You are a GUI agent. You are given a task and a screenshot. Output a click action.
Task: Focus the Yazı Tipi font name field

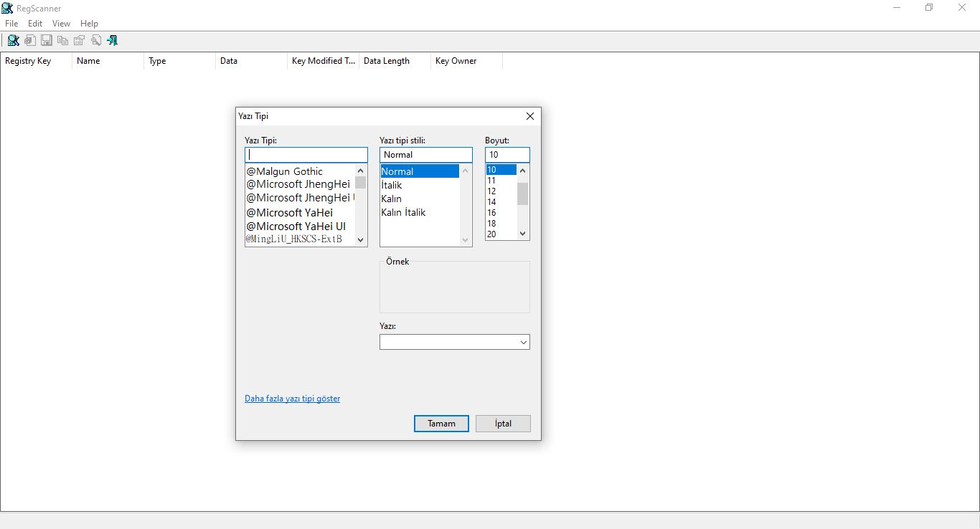(306, 155)
